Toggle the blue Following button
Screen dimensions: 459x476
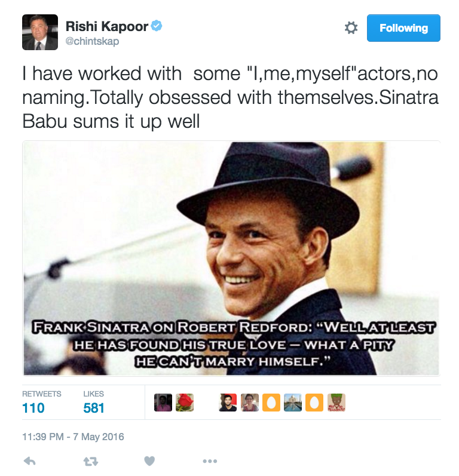click(x=403, y=28)
